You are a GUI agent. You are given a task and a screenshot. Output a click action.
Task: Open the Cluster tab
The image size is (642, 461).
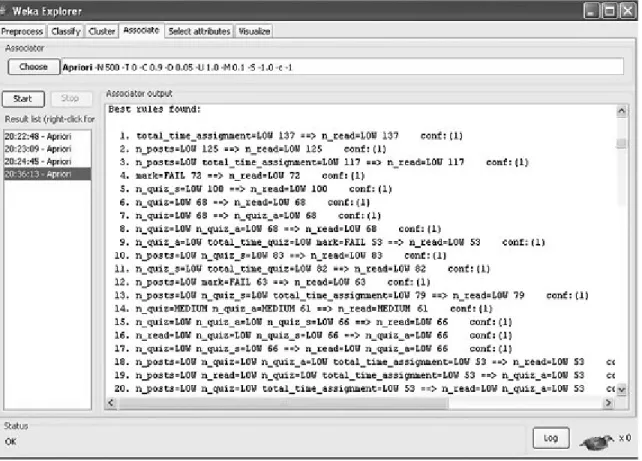tap(102, 32)
